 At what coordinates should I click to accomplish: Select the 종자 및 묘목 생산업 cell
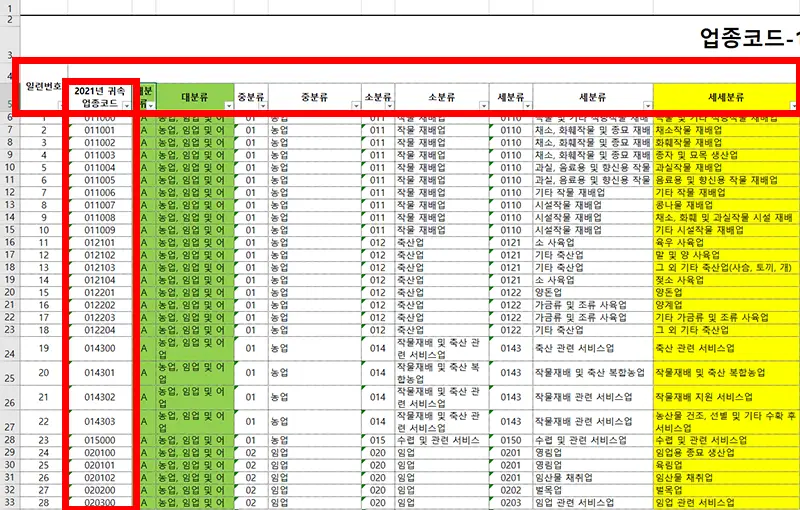click(x=726, y=156)
